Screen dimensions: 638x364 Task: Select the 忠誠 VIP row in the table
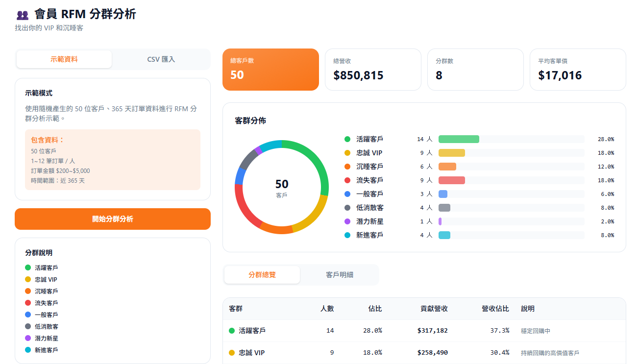pos(424,353)
